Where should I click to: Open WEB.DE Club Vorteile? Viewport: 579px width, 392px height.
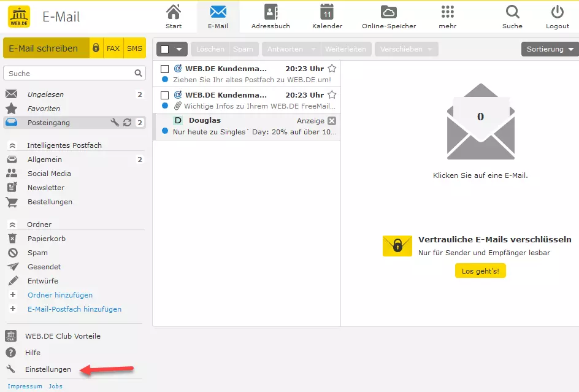[x=63, y=336]
